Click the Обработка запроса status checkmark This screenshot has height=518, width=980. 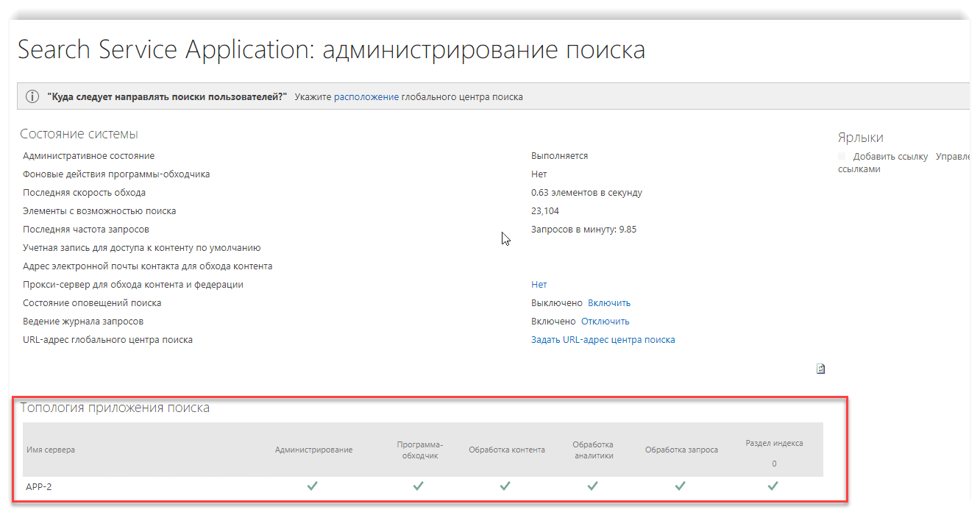pos(681,486)
